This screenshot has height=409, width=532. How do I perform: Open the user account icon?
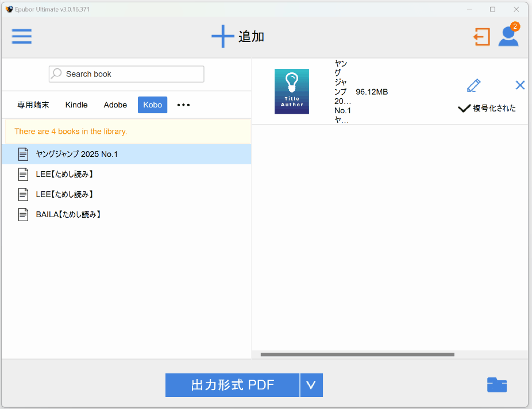tap(508, 37)
